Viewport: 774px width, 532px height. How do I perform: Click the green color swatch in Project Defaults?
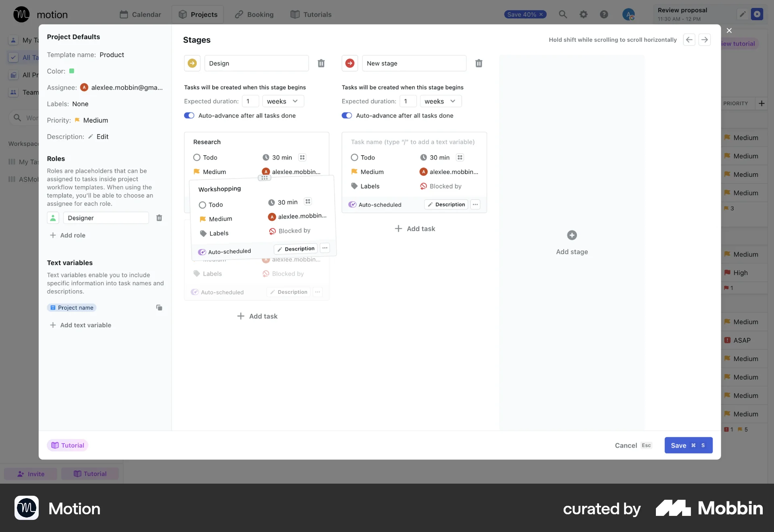pos(72,71)
